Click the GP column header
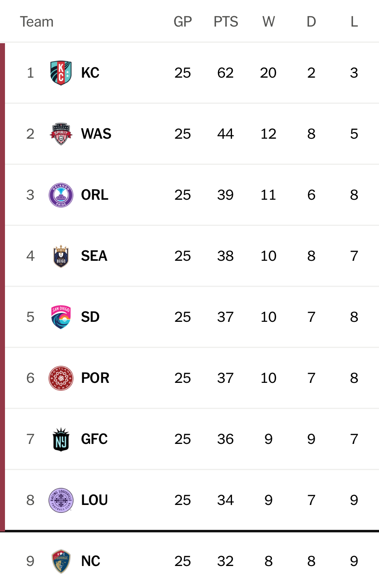Image resolution: width=379 pixels, height=588 pixels. tap(183, 22)
